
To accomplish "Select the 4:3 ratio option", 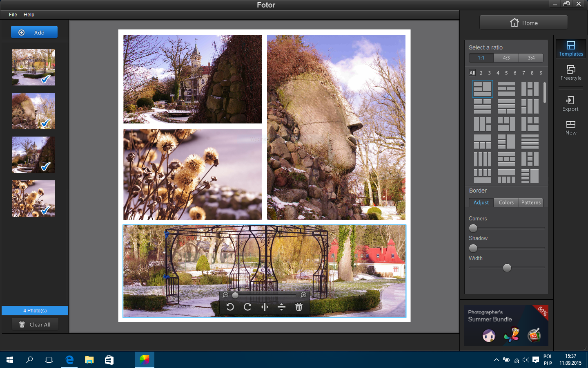I will pyautogui.click(x=506, y=58).
